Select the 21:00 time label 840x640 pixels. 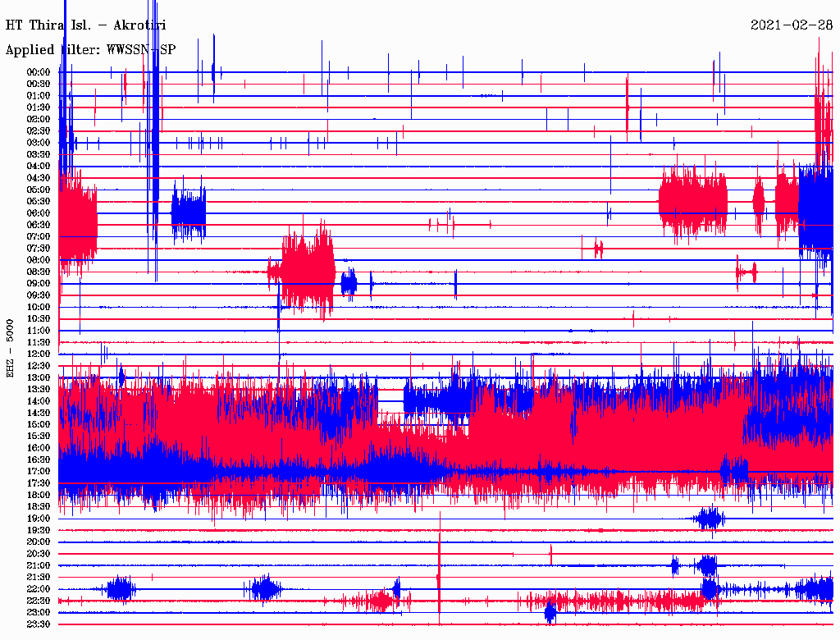click(x=39, y=565)
